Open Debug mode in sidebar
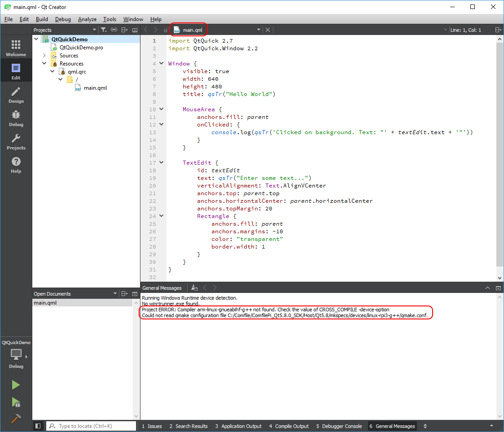The image size is (504, 432). (16, 118)
